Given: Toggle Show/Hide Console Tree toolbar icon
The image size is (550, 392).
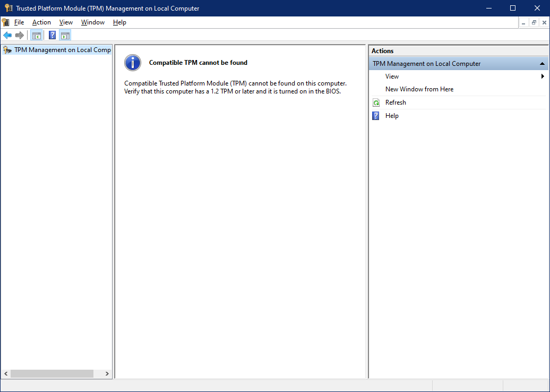Looking at the screenshot, I should click(37, 35).
